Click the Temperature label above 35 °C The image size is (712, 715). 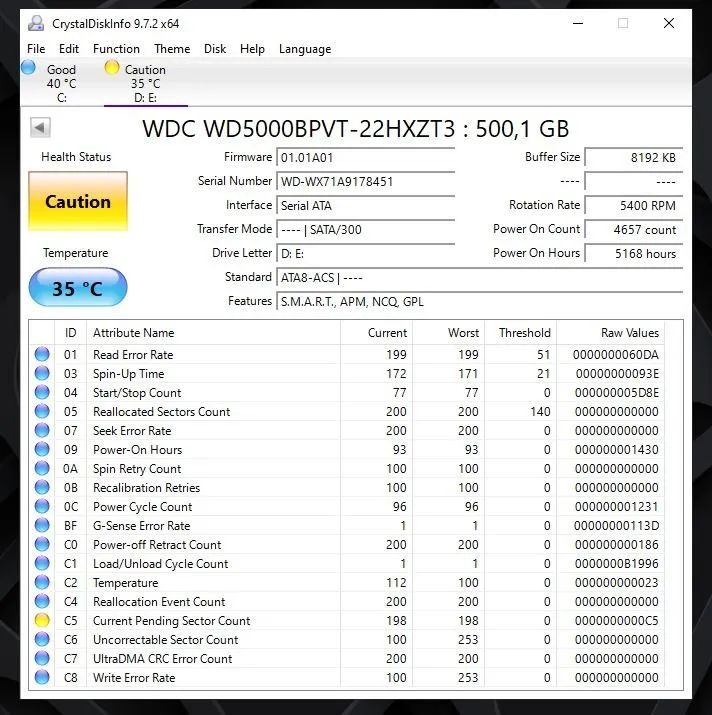coord(76,253)
